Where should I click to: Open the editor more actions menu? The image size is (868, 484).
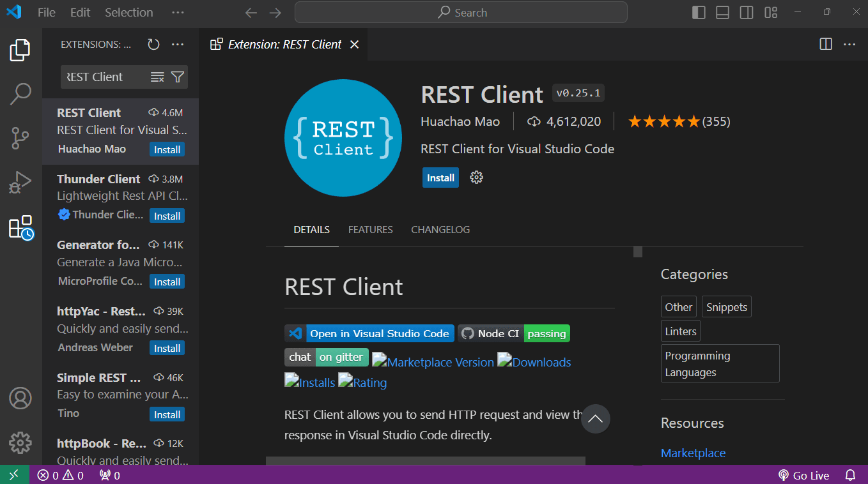click(x=848, y=44)
